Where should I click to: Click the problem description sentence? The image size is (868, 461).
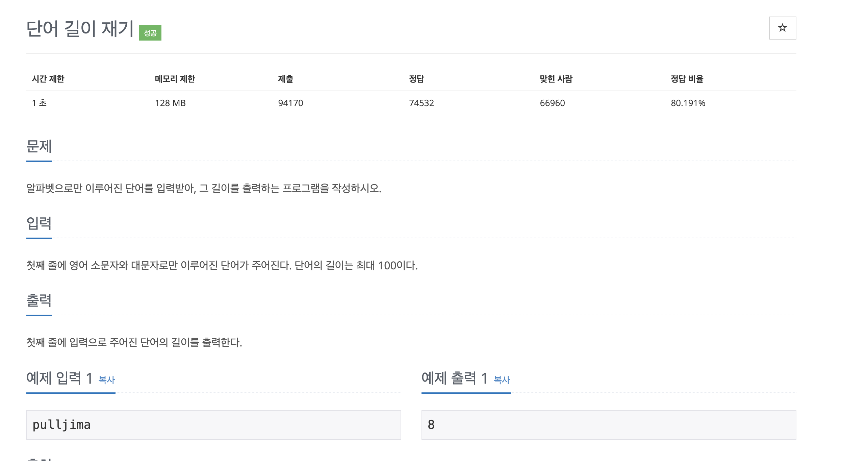click(x=204, y=188)
